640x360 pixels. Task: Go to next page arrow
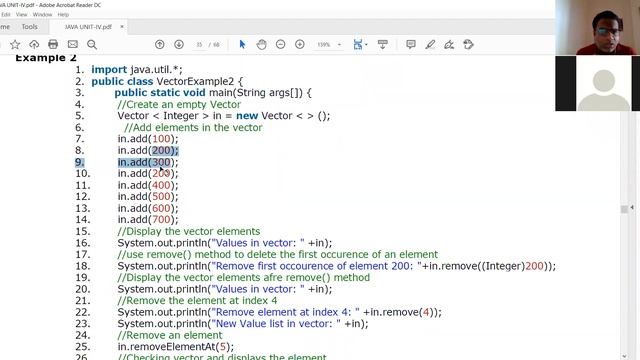pos(179,44)
